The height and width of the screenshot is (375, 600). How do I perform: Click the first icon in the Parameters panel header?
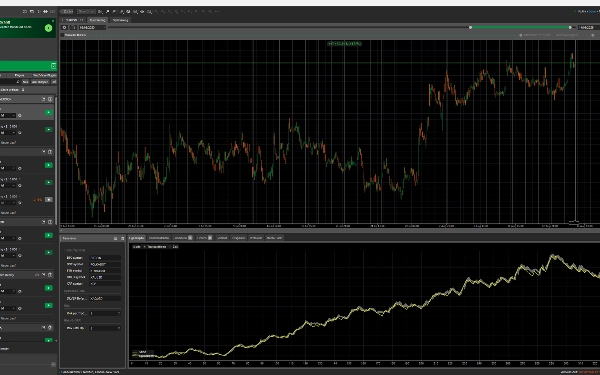[x=116, y=238]
